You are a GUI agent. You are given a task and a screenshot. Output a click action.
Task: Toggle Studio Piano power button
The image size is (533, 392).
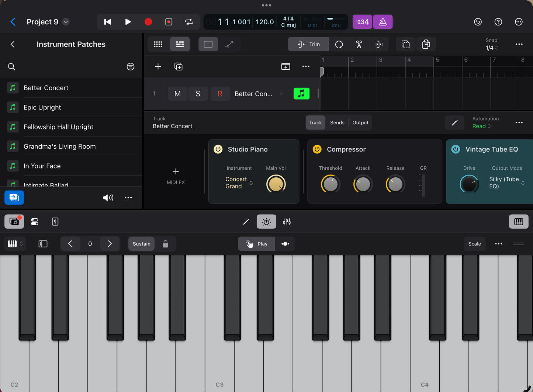(218, 149)
